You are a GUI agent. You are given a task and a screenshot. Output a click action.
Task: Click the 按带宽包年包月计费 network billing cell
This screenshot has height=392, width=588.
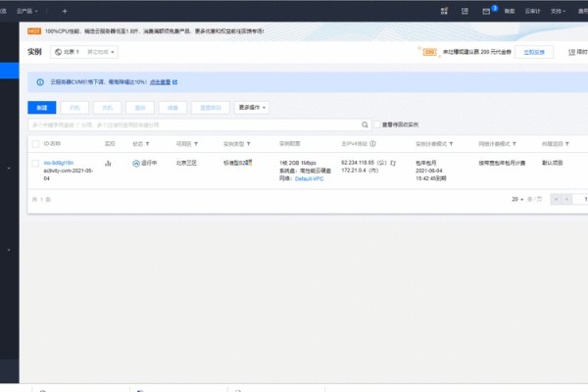502,163
